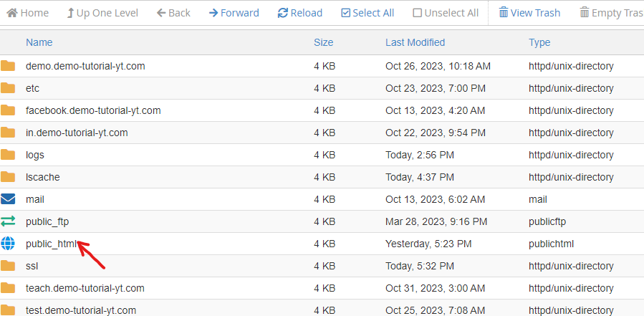This screenshot has height=316, width=644.
Task: Go to Home in the toolbar
Action: tap(28, 13)
